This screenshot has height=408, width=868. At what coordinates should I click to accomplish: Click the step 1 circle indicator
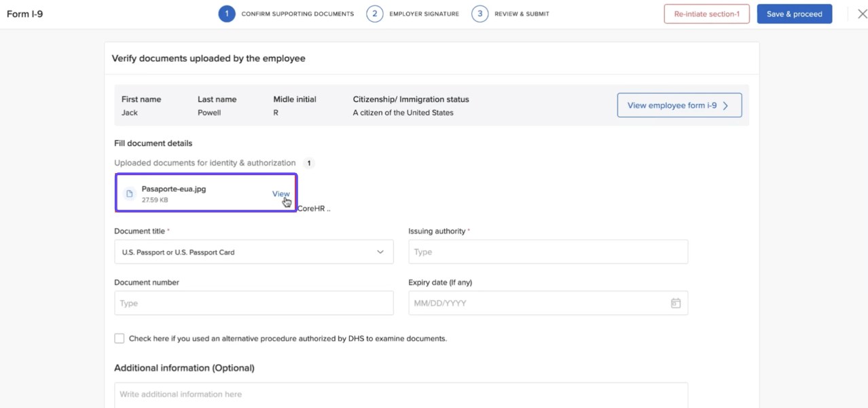227,14
